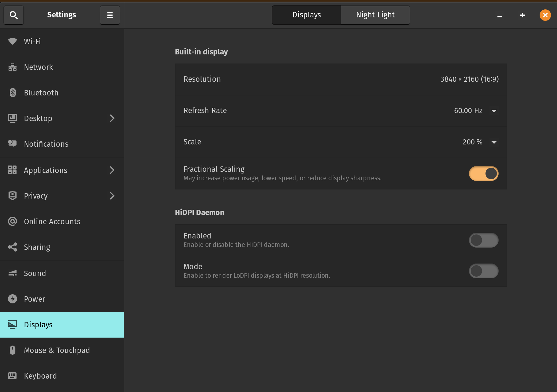Expand the Desktop submenu chevron
This screenshot has width=557, height=392.
click(x=112, y=118)
